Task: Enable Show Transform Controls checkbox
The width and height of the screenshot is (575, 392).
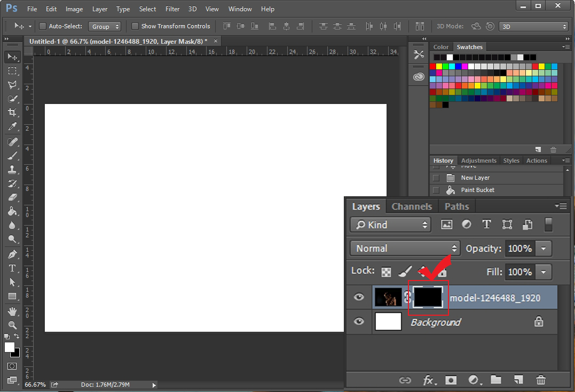Action: tap(135, 26)
